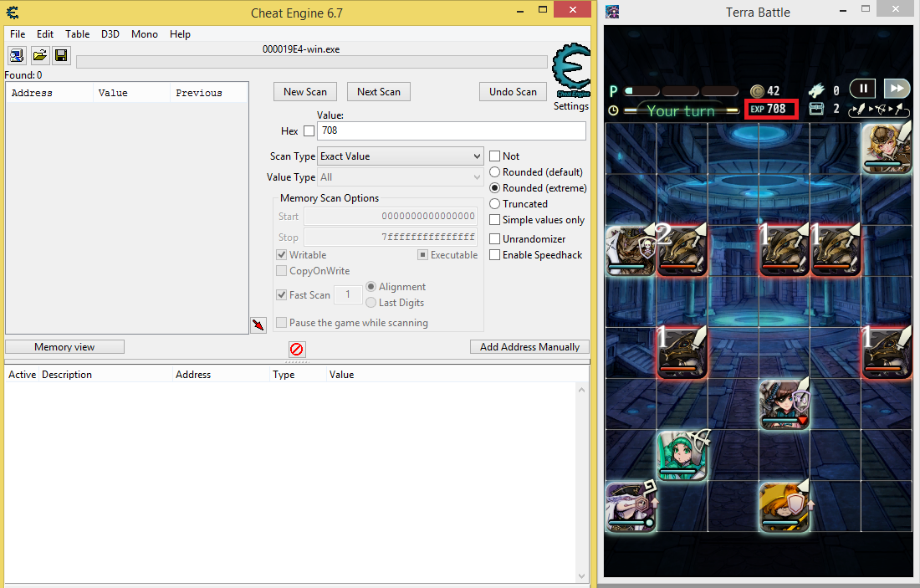920x588 pixels.
Task: Open the D3D menu
Action: pyautogui.click(x=110, y=34)
